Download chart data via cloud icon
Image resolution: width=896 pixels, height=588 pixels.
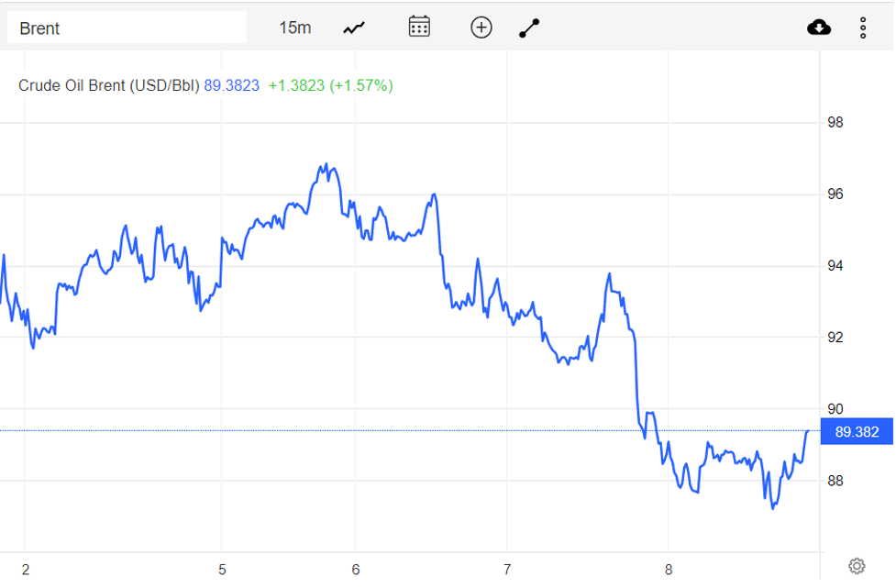click(x=819, y=28)
